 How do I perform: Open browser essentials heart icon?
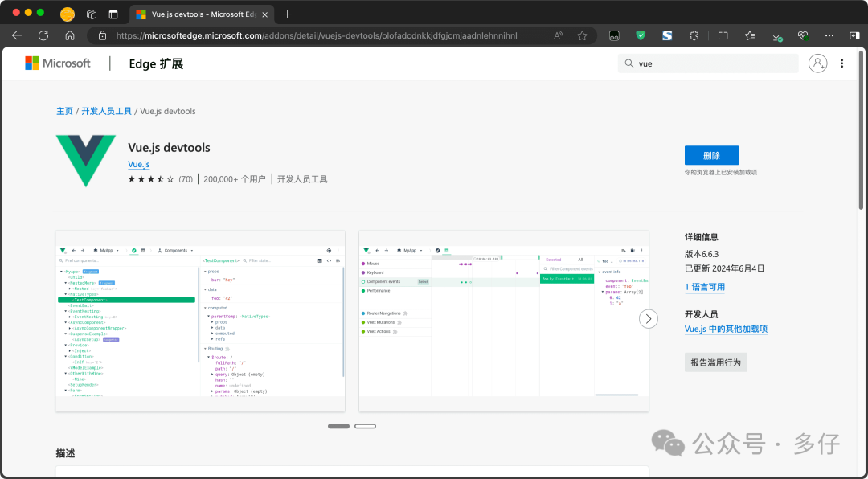click(x=803, y=35)
